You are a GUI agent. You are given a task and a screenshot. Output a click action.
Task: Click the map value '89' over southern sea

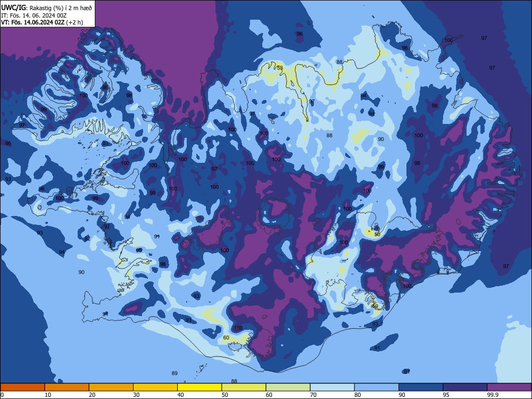pyautogui.click(x=174, y=373)
